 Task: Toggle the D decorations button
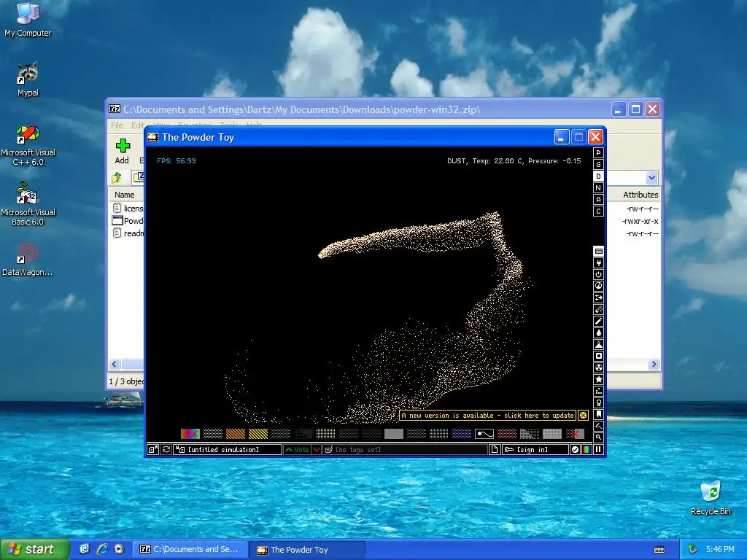598,176
